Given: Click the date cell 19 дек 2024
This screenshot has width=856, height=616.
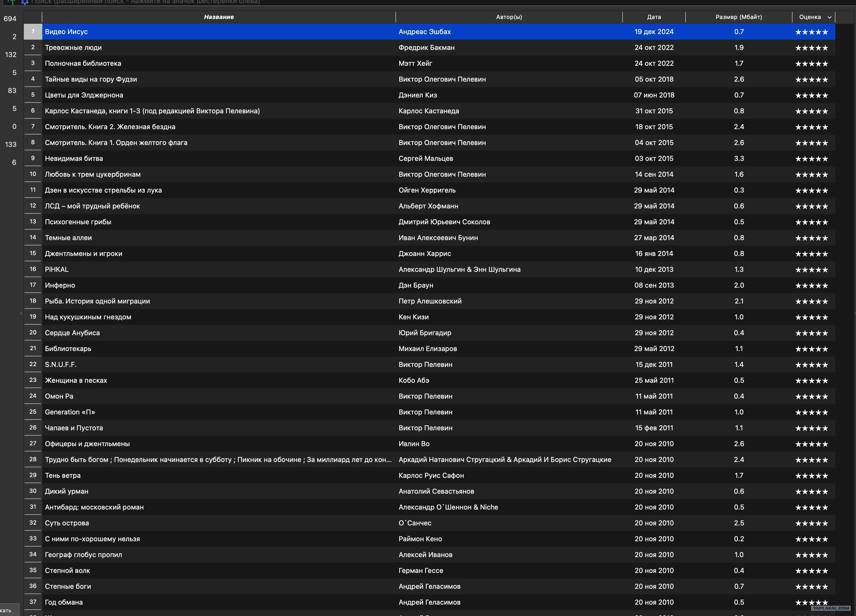Looking at the screenshot, I should point(654,32).
